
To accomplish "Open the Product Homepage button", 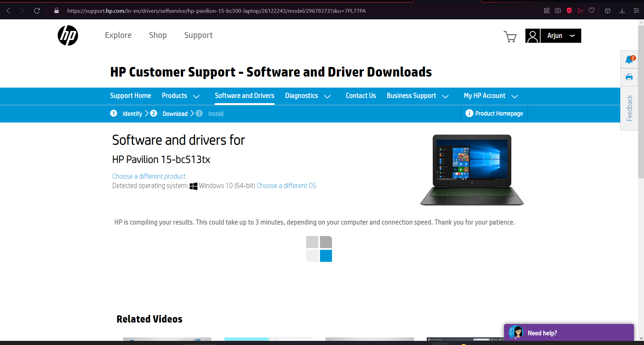I will [x=494, y=114].
